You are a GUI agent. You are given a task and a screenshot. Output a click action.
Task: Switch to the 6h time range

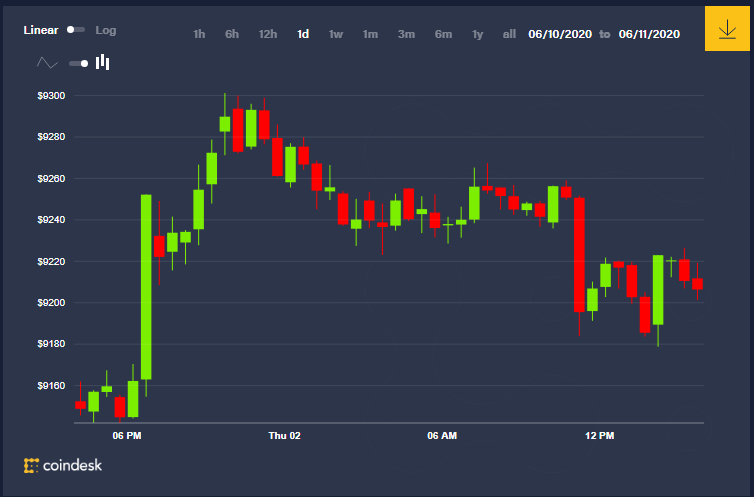click(232, 34)
